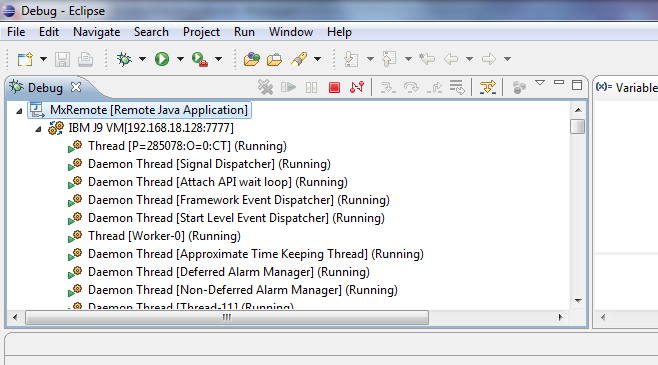658x365 pixels.
Task: Open the New wizard dropdown arrow
Action: (x=43, y=59)
